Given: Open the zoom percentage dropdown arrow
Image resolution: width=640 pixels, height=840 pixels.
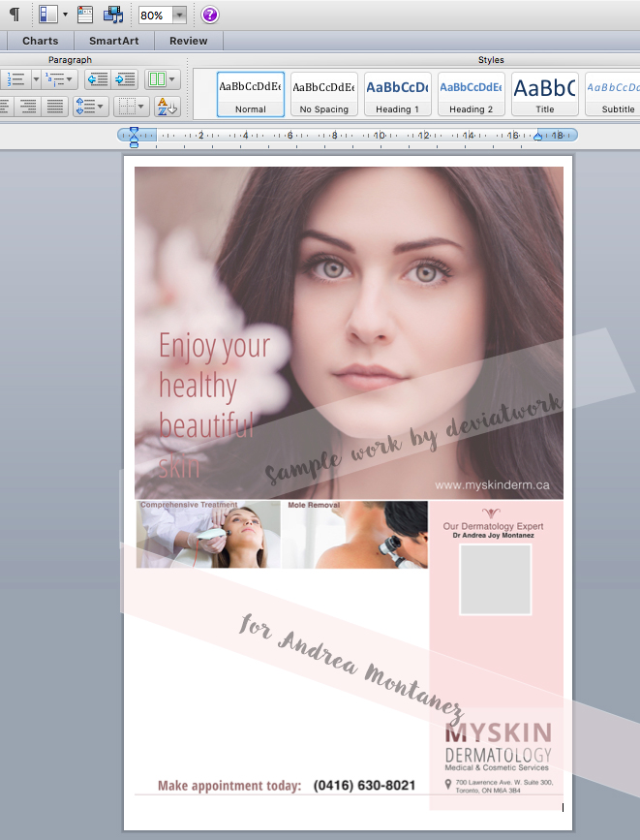Looking at the screenshot, I should pyautogui.click(x=179, y=16).
